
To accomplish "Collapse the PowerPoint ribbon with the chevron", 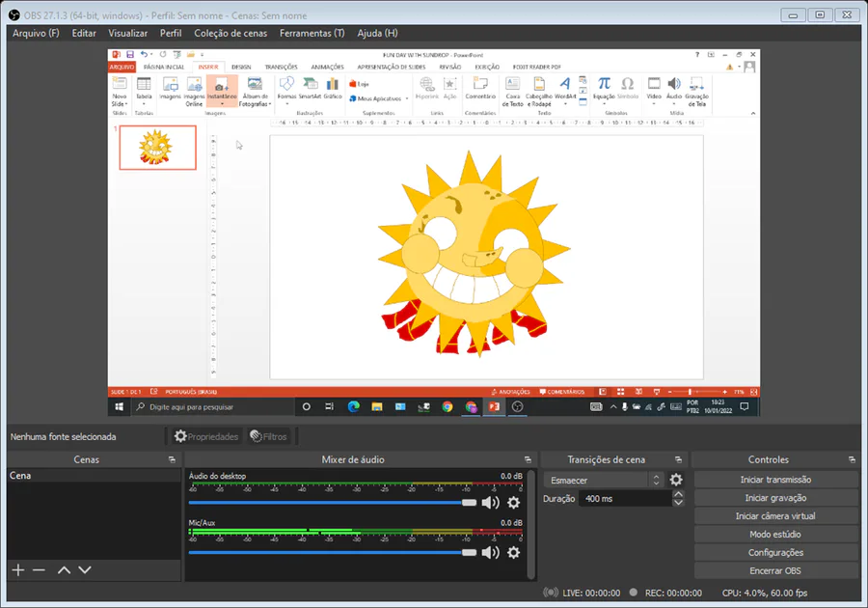I will tap(753, 113).
